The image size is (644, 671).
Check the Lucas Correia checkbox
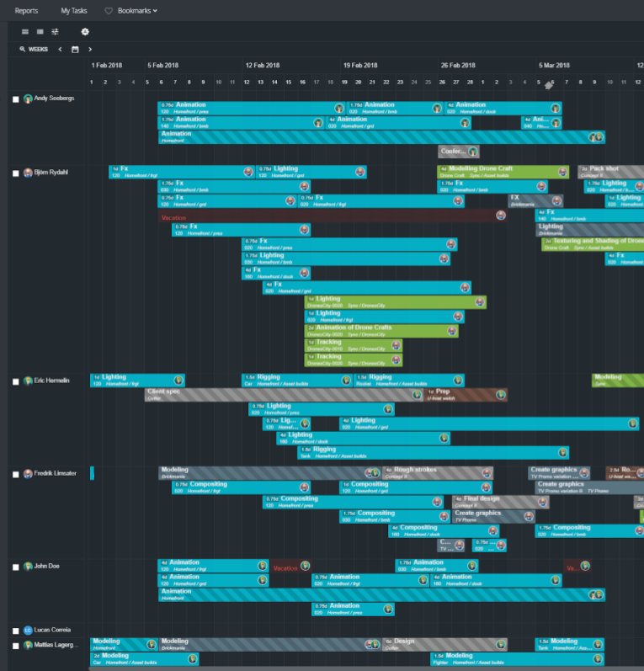pos(16,631)
